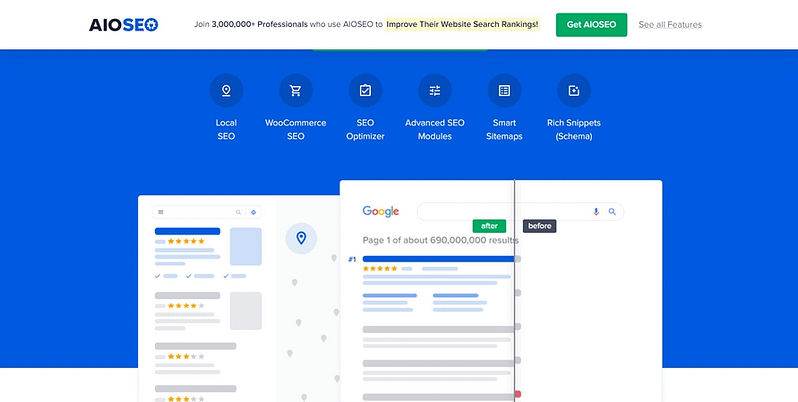Click the #1 ranking result title bar

(438, 259)
